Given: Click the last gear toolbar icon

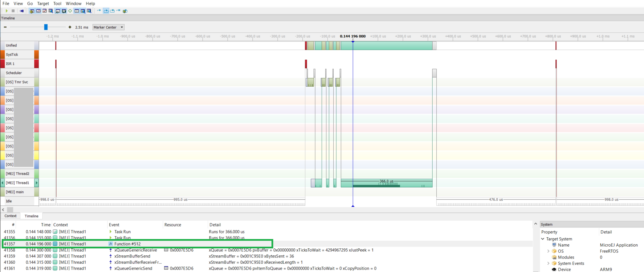Looking at the screenshot, I should pos(125,11).
